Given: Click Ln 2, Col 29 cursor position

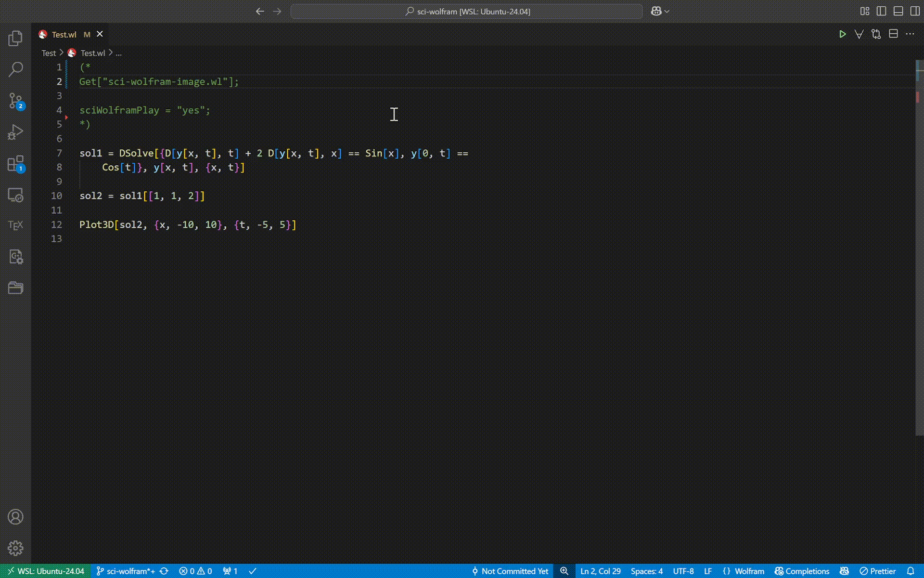Looking at the screenshot, I should click(x=601, y=571).
